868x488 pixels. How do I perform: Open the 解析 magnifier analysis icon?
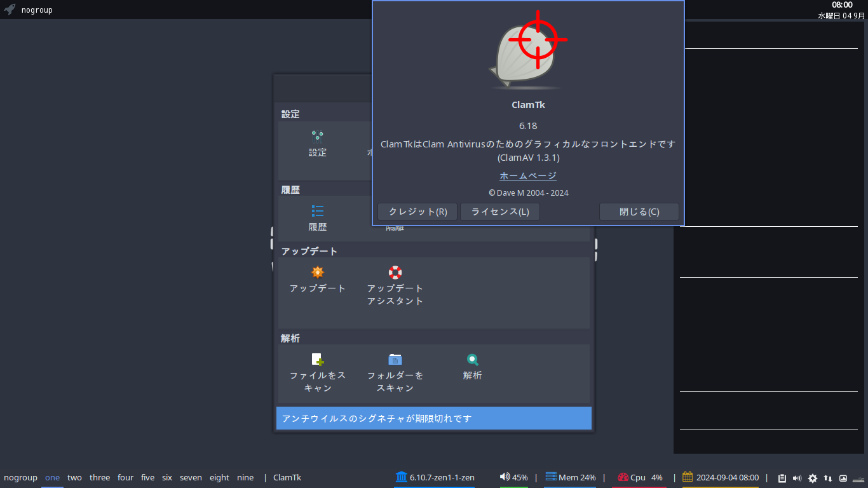point(473,360)
